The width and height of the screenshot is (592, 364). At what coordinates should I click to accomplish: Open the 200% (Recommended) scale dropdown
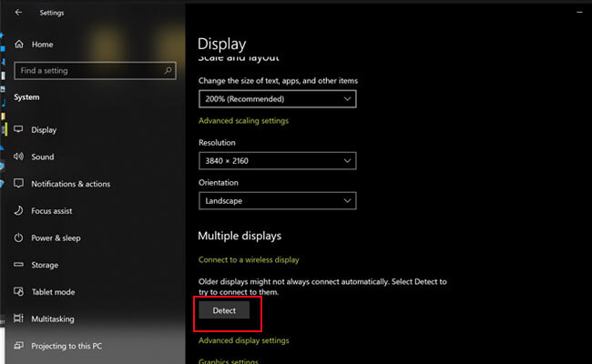click(x=278, y=99)
